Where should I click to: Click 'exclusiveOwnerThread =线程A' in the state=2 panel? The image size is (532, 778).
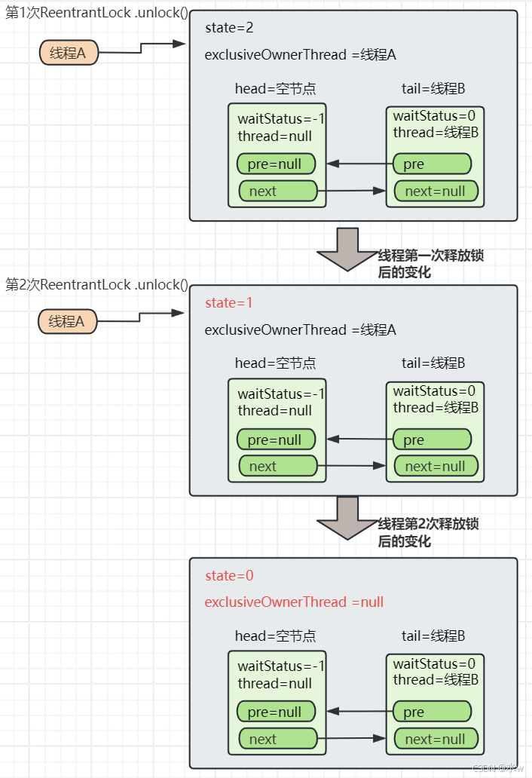point(300,54)
